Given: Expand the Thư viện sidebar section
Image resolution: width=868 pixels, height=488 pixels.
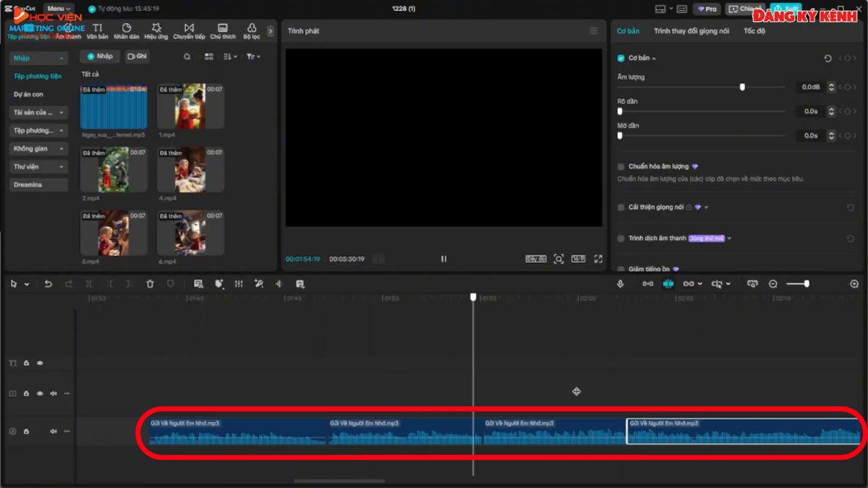Looking at the screenshot, I should pos(38,166).
